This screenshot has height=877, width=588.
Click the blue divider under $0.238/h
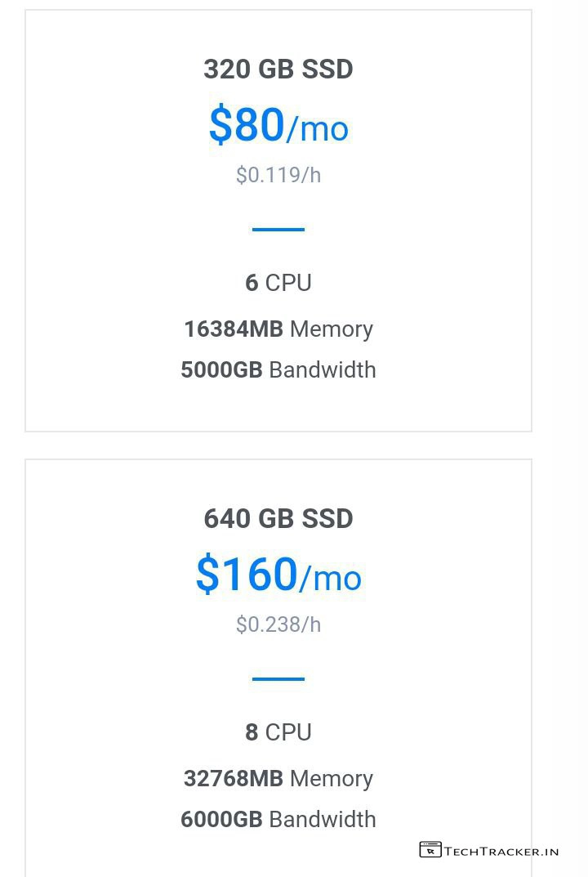coord(278,678)
